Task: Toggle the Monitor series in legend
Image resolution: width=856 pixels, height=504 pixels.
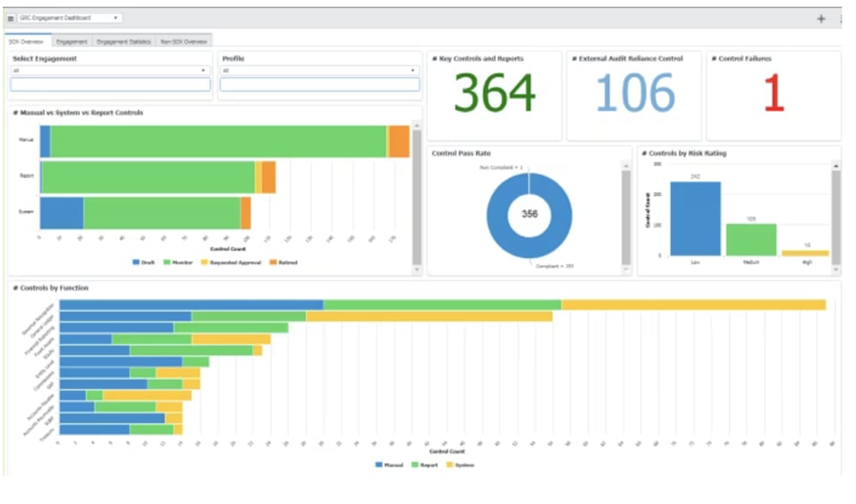Action: pos(178,263)
